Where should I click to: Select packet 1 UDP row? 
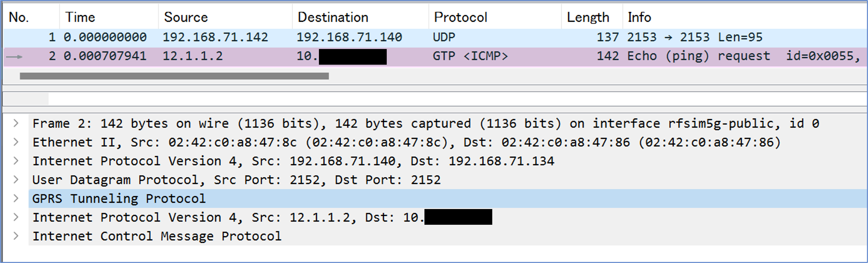coord(435,37)
